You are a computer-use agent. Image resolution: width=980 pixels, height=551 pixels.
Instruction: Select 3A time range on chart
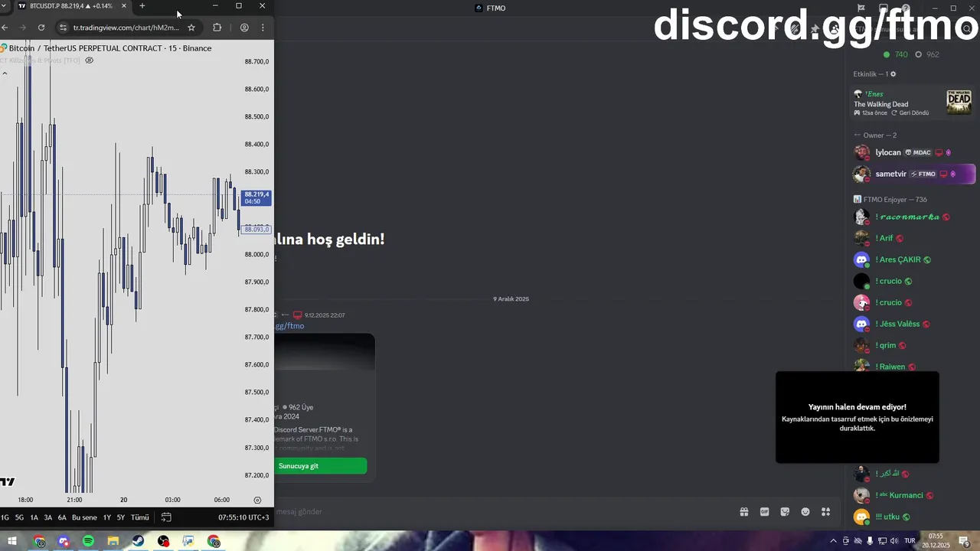click(x=48, y=518)
